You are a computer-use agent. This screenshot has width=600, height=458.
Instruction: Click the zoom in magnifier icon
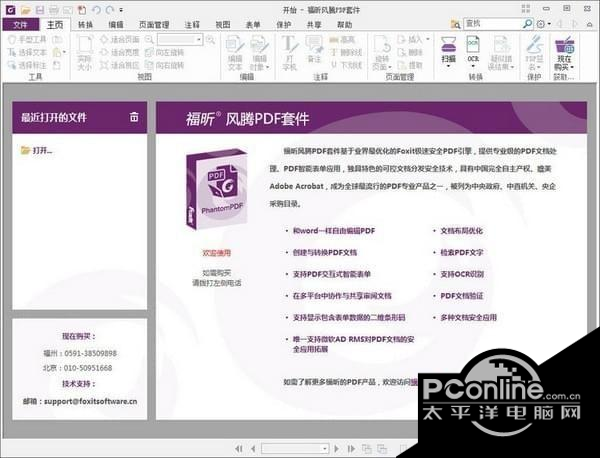pos(210,39)
